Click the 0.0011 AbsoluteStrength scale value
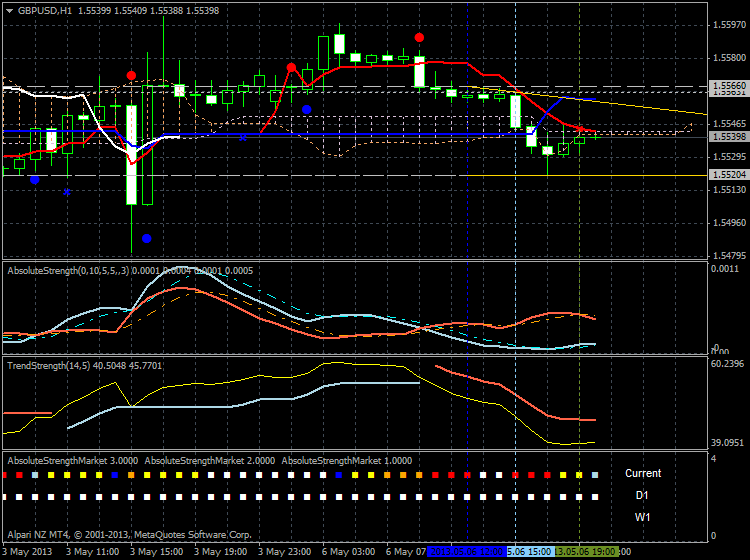750x560 pixels. tap(725, 269)
